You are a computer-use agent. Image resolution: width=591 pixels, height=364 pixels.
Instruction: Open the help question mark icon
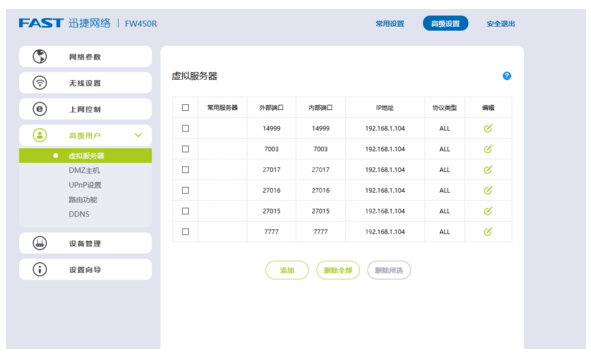[507, 76]
